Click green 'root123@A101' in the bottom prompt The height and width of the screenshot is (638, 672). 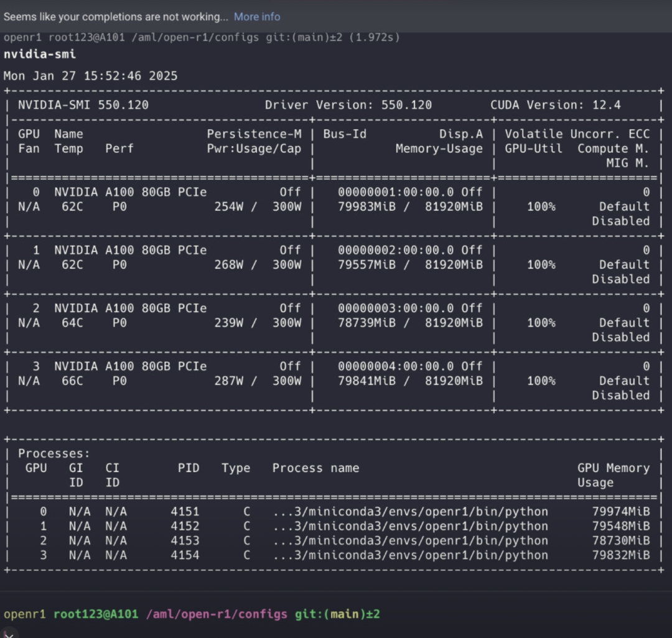(96, 614)
